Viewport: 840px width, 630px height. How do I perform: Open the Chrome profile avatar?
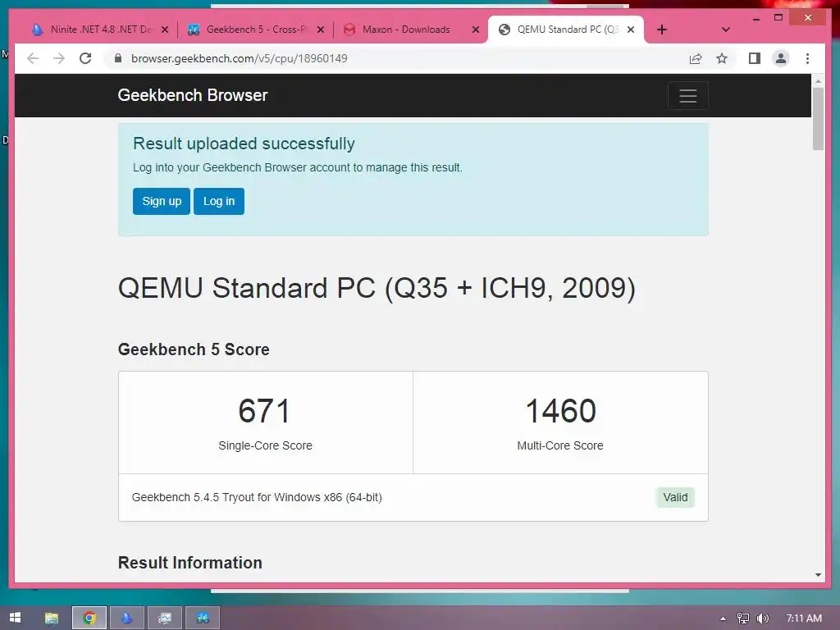(x=781, y=58)
